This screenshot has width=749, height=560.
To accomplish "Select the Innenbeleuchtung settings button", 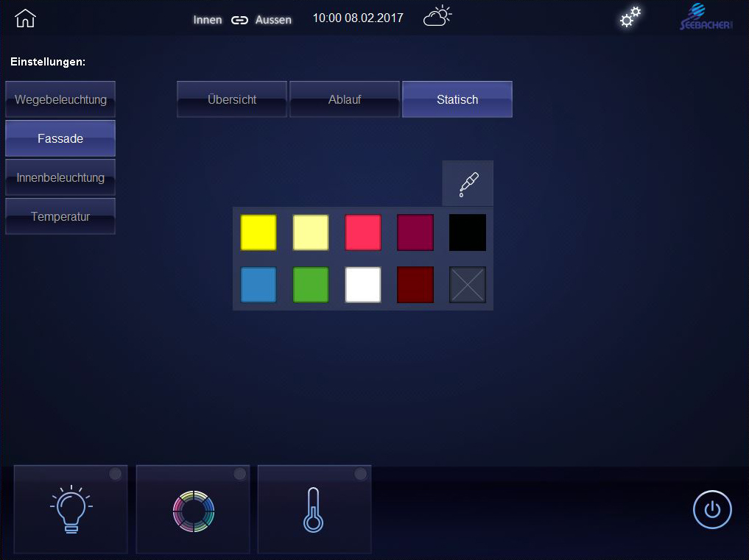I will click(60, 178).
